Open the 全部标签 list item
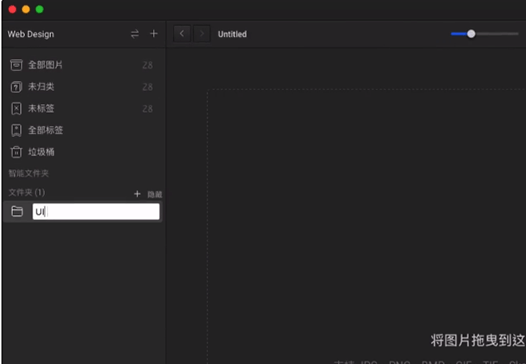 (83, 131)
